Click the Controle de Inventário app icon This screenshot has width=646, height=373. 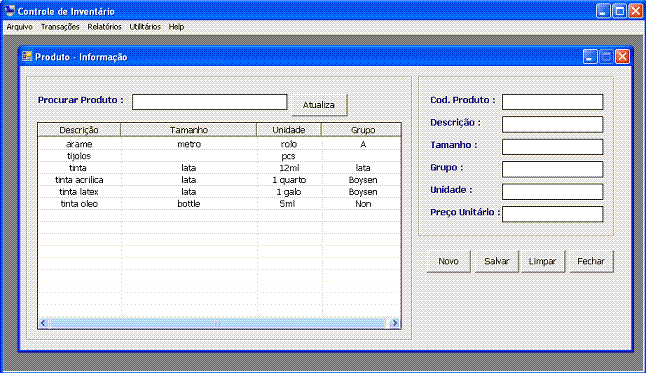pyautogui.click(x=9, y=11)
